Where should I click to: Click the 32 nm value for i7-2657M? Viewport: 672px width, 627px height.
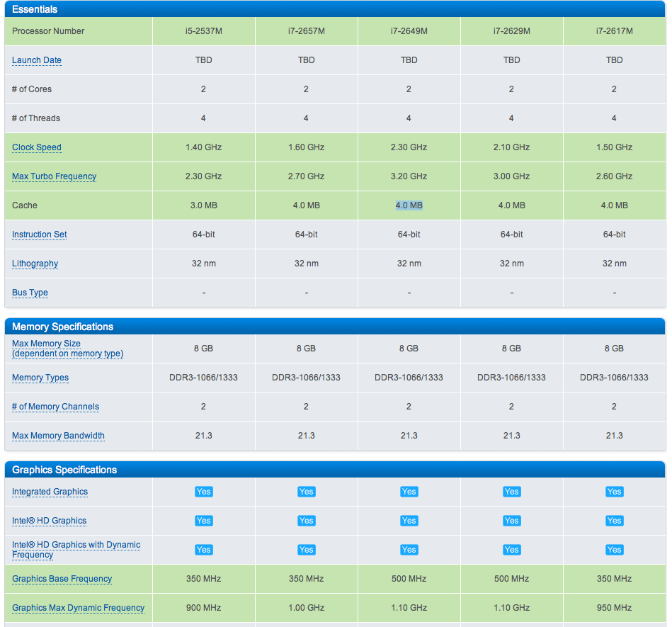(x=307, y=264)
